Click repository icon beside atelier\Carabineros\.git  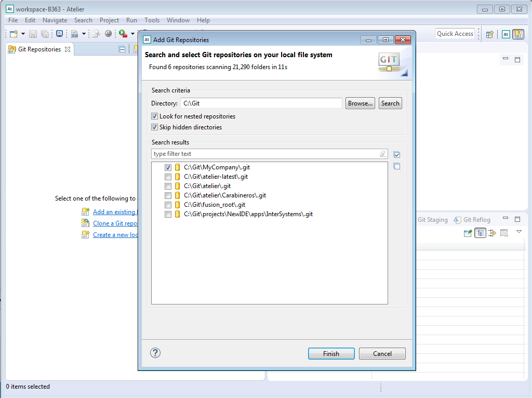177,195
